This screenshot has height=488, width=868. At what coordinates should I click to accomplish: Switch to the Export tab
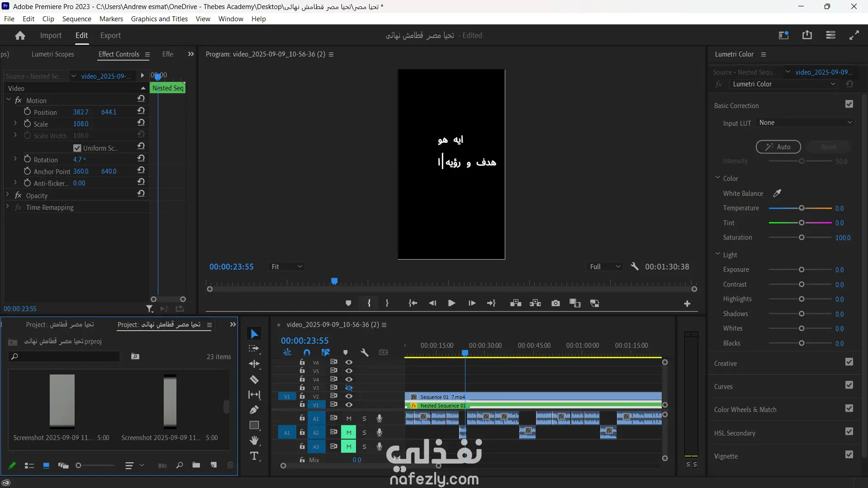(110, 35)
